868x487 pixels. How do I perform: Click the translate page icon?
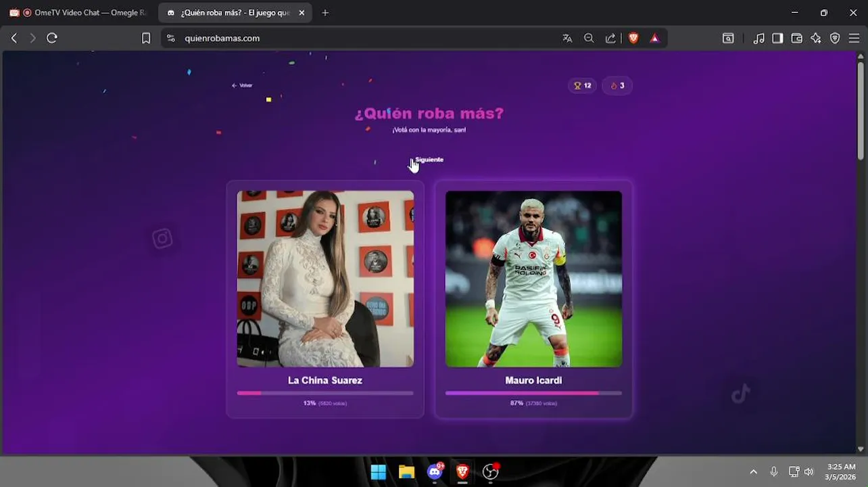567,39
